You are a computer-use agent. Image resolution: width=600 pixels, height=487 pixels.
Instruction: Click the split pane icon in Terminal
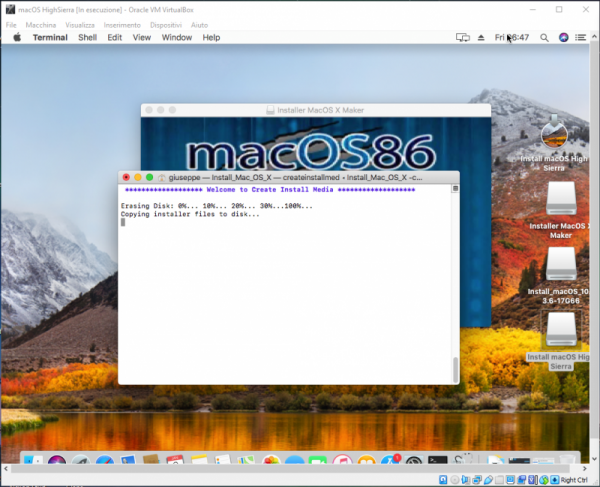pyautogui.click(x=455, y=189)
